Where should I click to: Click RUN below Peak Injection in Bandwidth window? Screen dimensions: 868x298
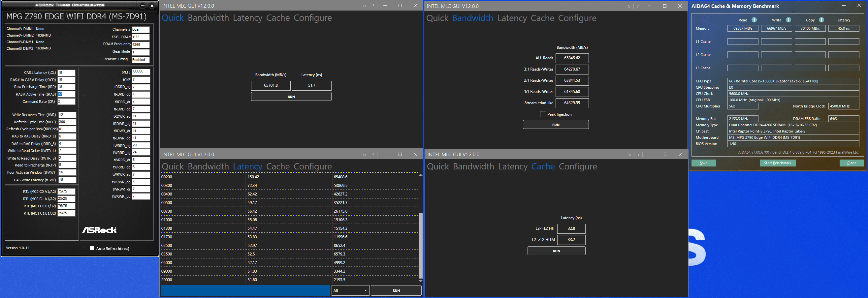[556, 125]
